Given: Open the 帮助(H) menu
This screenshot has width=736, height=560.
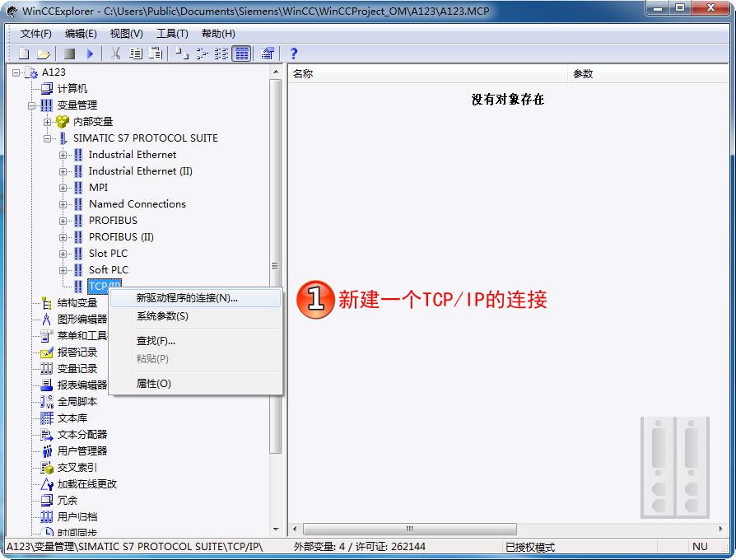Looking at the screenshot, I should (x=218, y=33).
